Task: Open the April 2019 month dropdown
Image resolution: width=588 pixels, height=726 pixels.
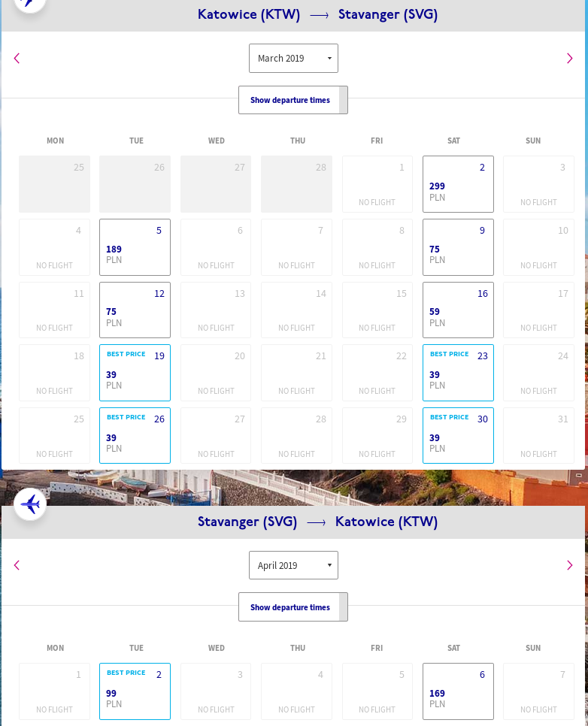Action: (293, 565)
